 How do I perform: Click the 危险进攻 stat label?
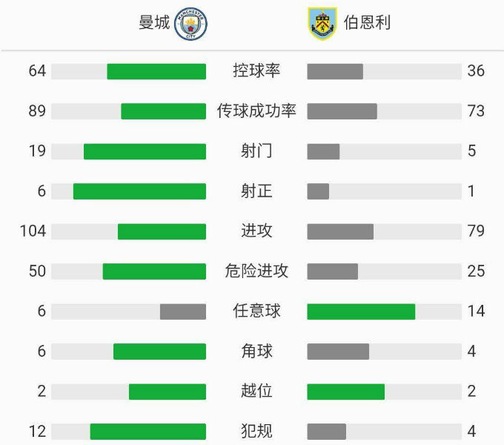click(x=256, y=271)
